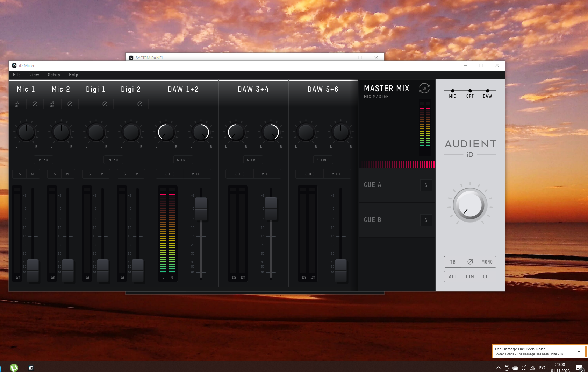Image resolution: width=588 pixels, height=372 pixels.
Task: Select the CUE A mix
Action: [x=397, y=185]
